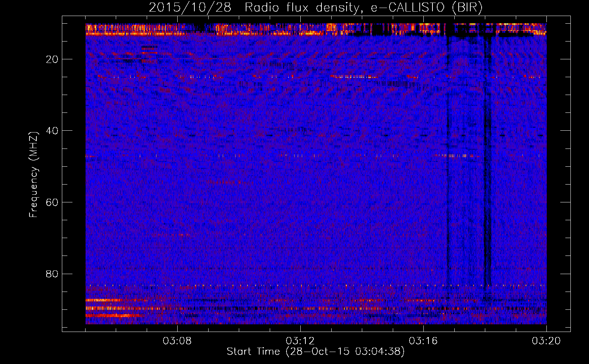Click the "Frequency (MHZ)" axis label
The width and height of the screenshot is (589, 364).
click(33, 175)
